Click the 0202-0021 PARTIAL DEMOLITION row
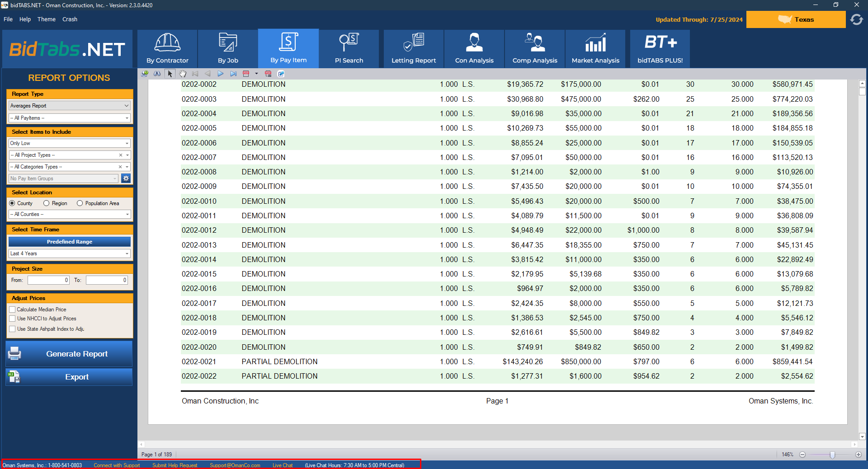 tap(497, 361)
